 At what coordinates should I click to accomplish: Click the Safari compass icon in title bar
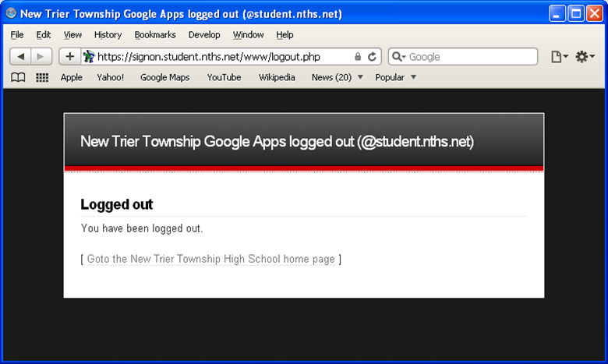click(11, 13)
